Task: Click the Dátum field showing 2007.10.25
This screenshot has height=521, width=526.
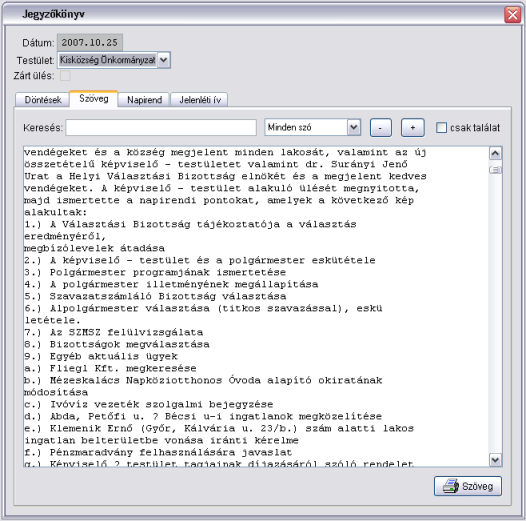Action: click(x=90, y=43)
